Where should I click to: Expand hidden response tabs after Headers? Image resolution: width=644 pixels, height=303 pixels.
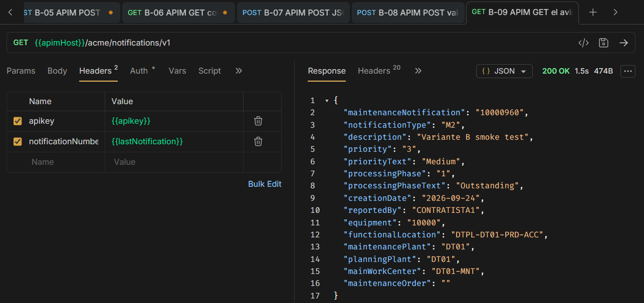pos(418,71)
